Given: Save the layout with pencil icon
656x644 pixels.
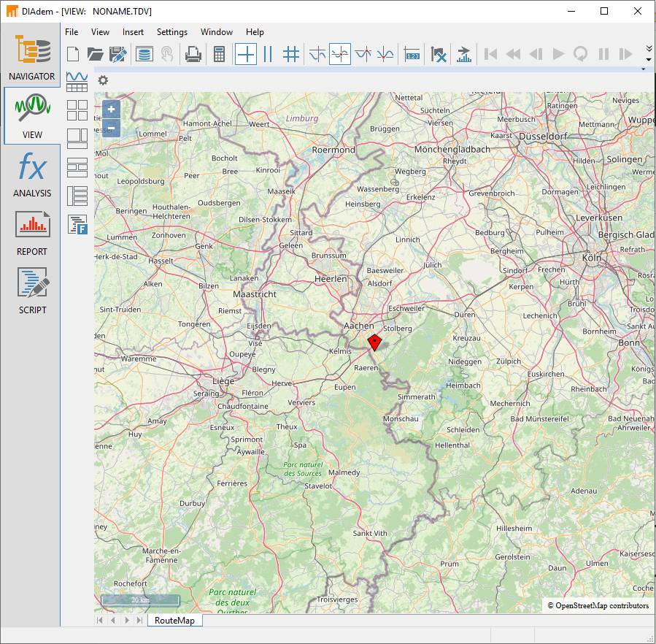Looking at the screenshot, I should tap(117, 55).
